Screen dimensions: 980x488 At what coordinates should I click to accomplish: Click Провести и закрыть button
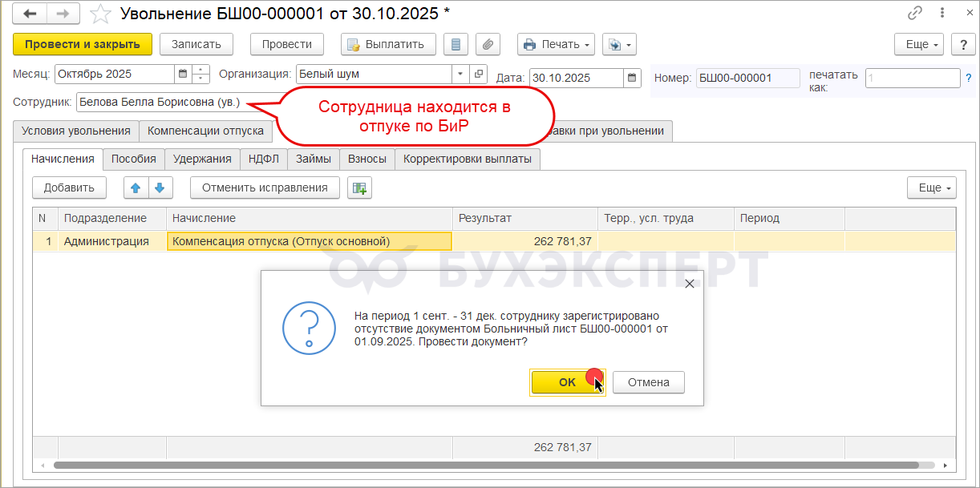pyautogui.click(x=83, y=44)
